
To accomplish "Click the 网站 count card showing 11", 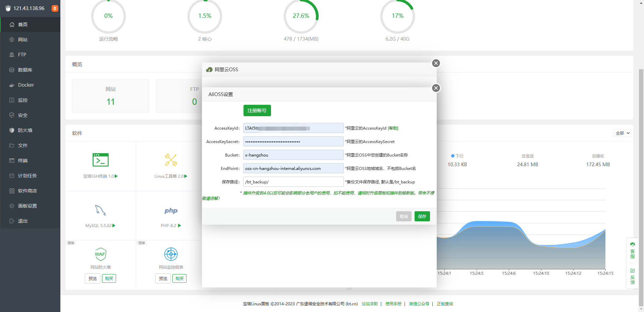I will (111, 96).
